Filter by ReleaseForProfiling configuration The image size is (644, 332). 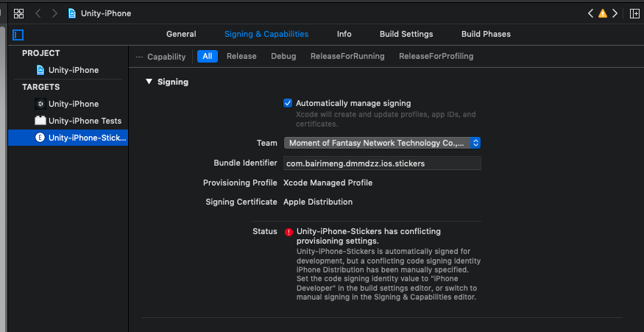pyautogui.click(x=436, y=56)
